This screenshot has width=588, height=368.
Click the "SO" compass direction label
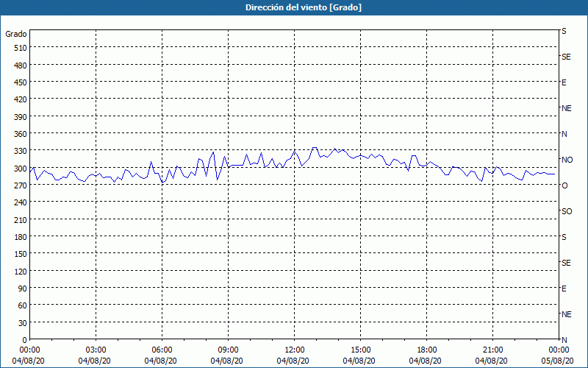click(x=567, y=211)
